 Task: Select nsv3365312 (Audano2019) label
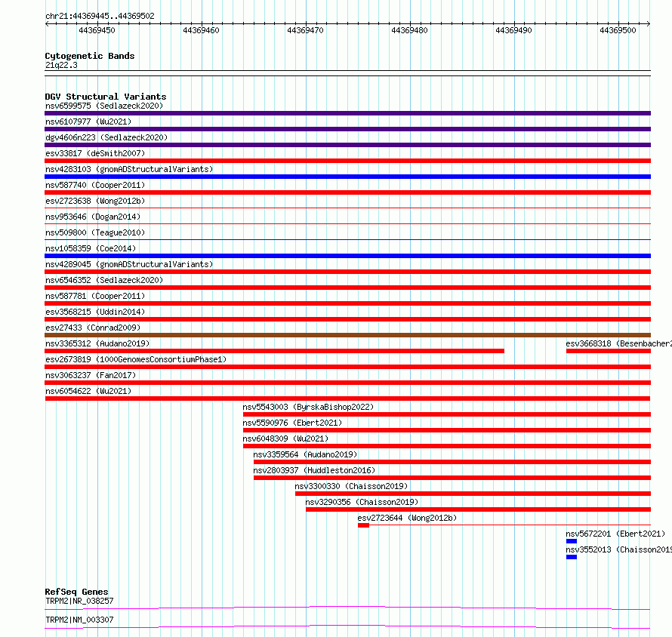[97, 343]
